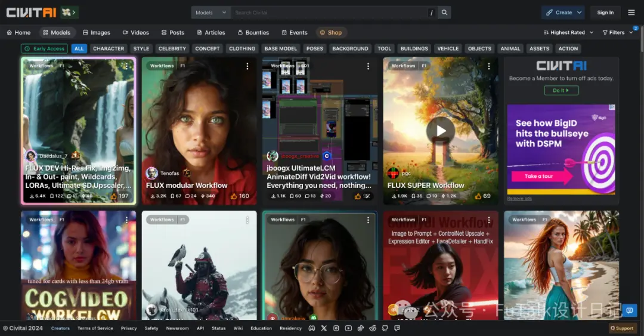Open the Reddit footer icon
The width and height of the screenshot is (644, 336).
click(x=373, y=328)
